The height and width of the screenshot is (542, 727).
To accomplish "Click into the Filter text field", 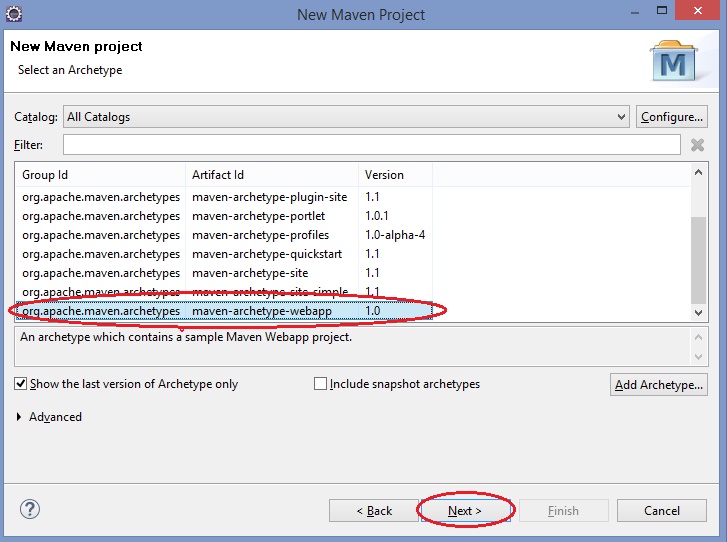I will point(372,145).
